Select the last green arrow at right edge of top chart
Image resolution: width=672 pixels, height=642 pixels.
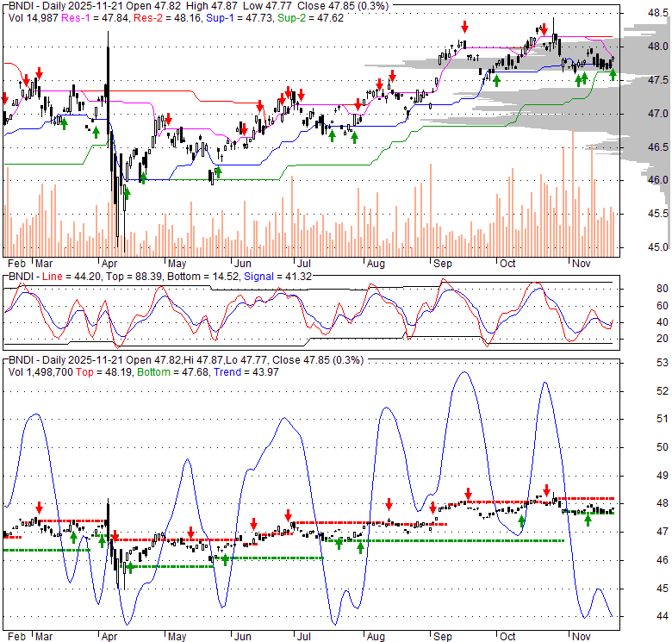pos(613,74)
